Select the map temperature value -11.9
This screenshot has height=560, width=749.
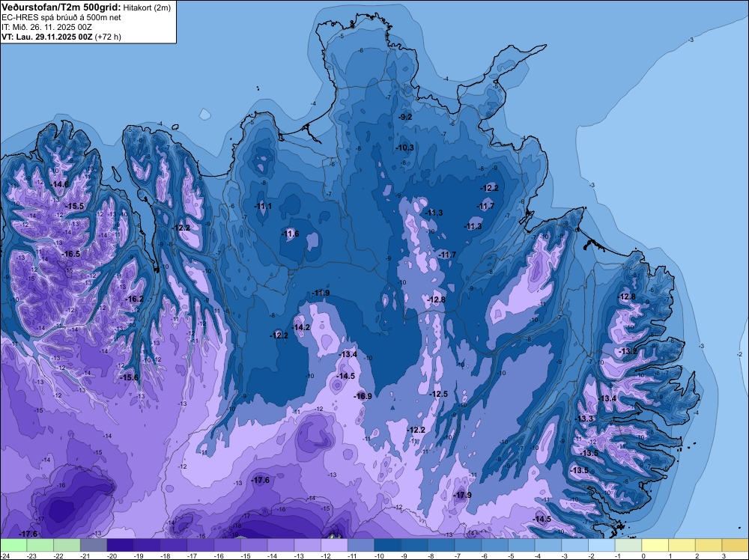click(321, 293)
